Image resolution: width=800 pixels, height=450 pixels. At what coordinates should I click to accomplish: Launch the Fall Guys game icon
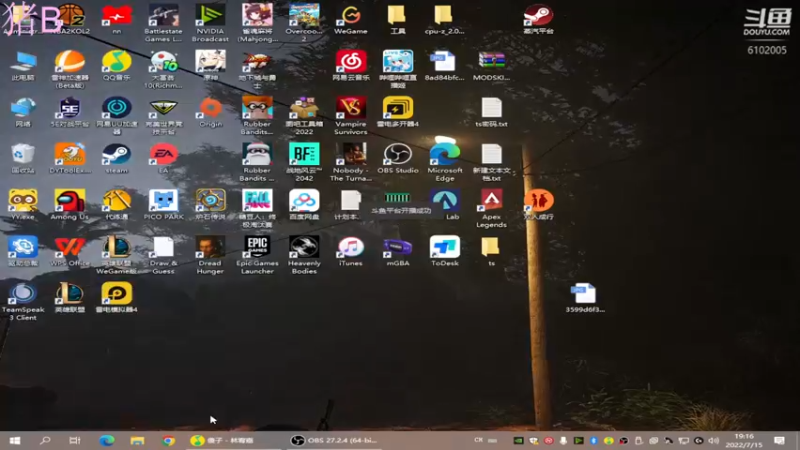[257, 208]
